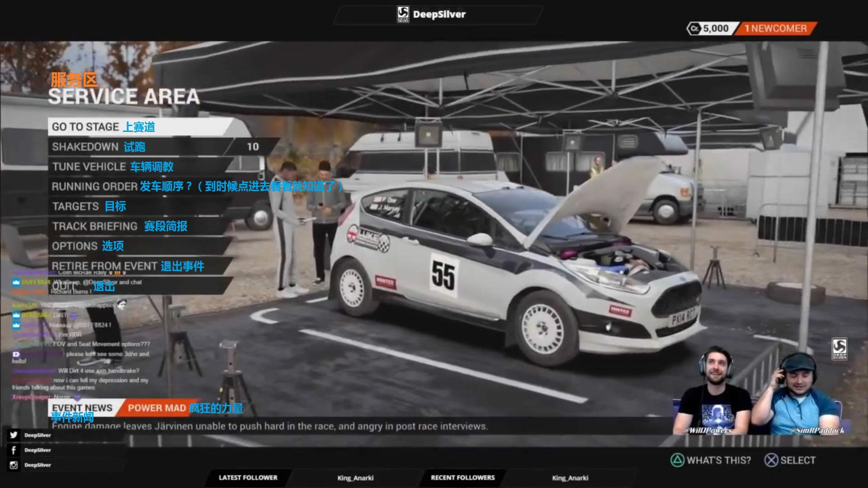
Task: Click the POWER MAD news headline
Action: click(x=156, y=408)
